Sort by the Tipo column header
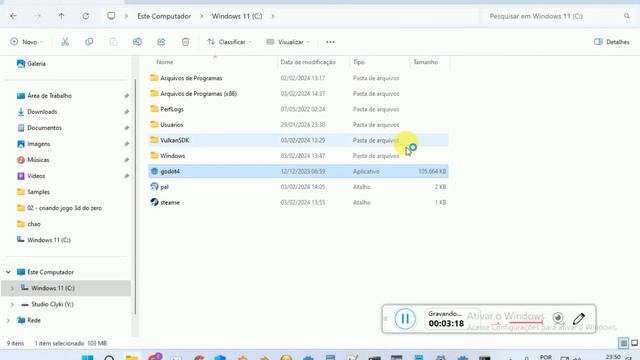The height and width of the screenshot is (360, 640). (359, 62)
